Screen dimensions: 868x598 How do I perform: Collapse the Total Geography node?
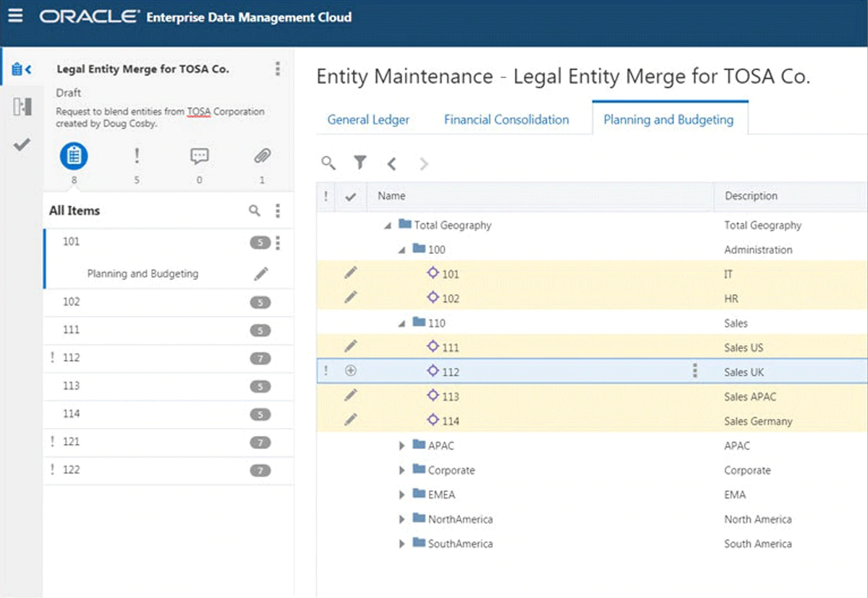tap(388, 226)
